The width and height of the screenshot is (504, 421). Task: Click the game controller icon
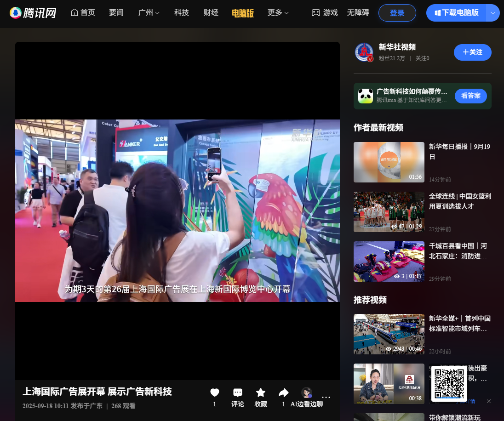315,12
